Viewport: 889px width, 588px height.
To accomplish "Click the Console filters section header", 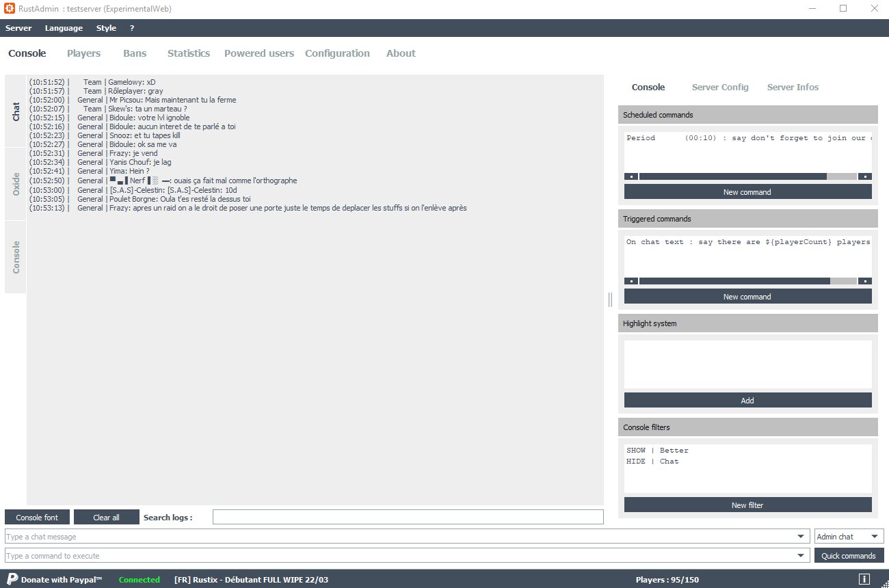I will (x=748, y=427).
